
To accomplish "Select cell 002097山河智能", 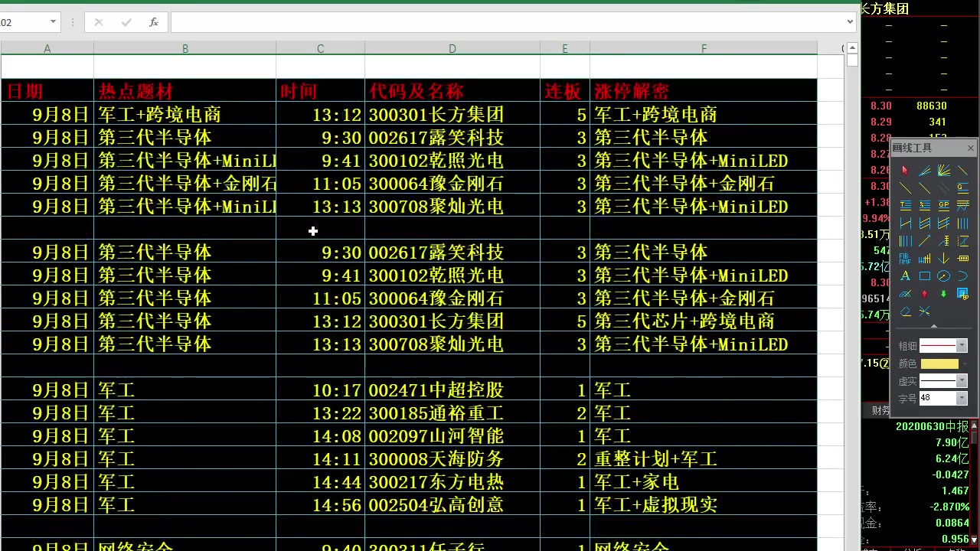I will click(452, 436).
